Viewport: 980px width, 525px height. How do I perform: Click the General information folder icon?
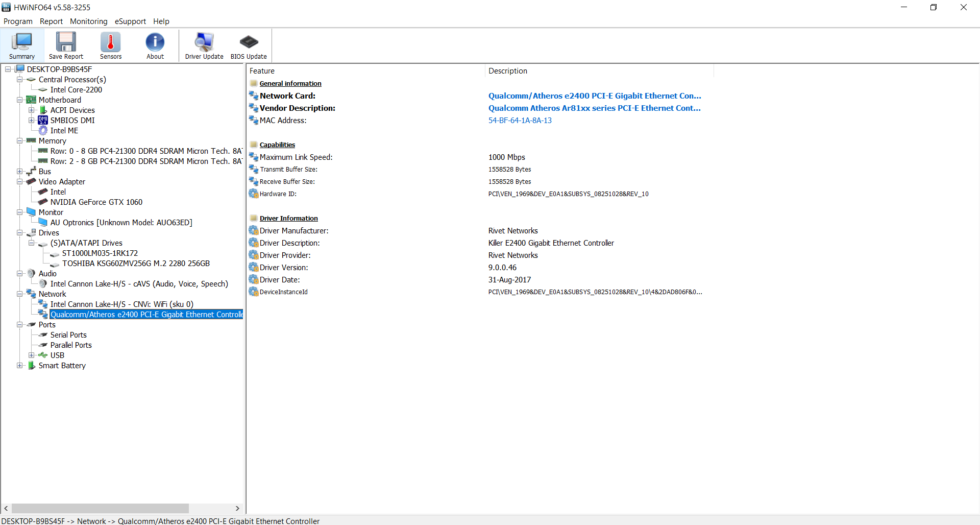pos(254,83)
